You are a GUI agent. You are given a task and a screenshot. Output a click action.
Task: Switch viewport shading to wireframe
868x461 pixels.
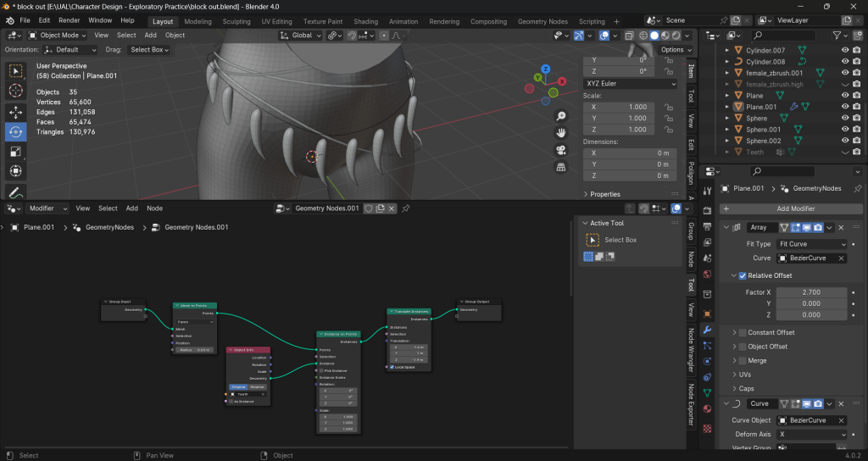pyautogui.click(x=643, y=36)
